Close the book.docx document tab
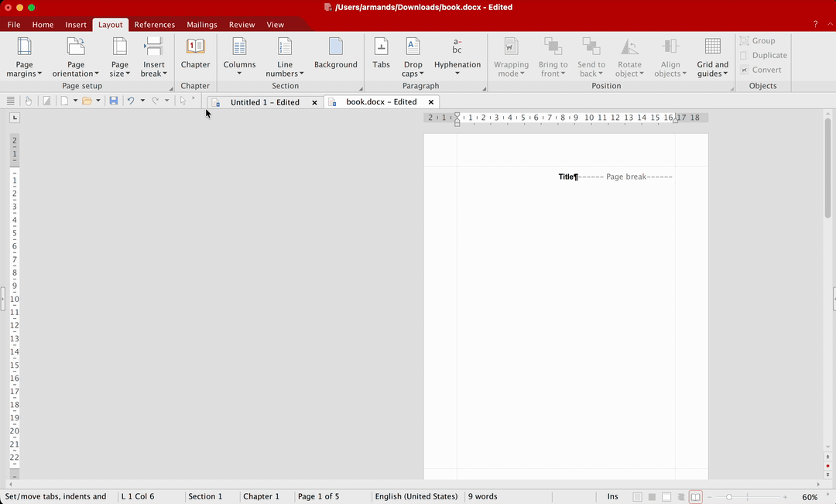836x504 pixels. pyautogui.click(x=431, y=102)
